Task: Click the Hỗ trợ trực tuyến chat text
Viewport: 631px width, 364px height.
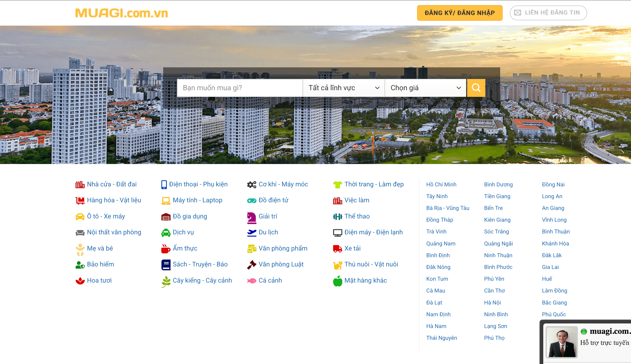Action: pos(604,343)
